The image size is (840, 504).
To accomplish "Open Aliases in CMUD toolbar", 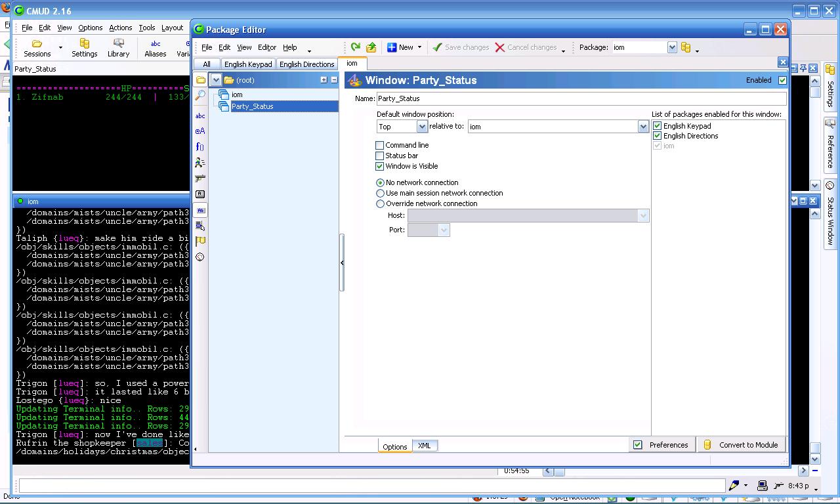I will (156, 48).
